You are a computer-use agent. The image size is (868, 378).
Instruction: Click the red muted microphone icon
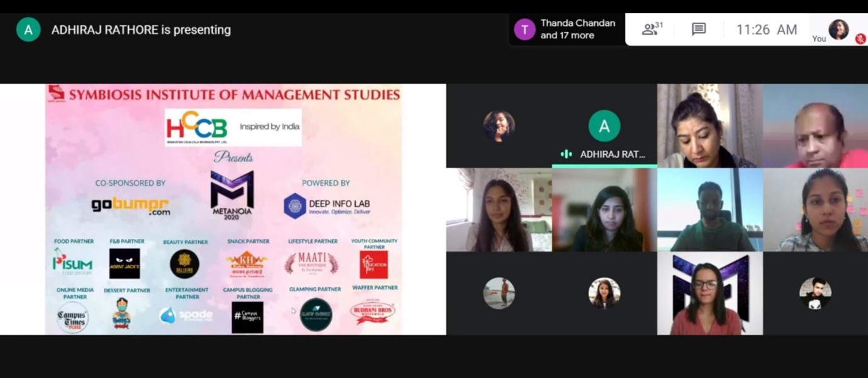(860, 38)
